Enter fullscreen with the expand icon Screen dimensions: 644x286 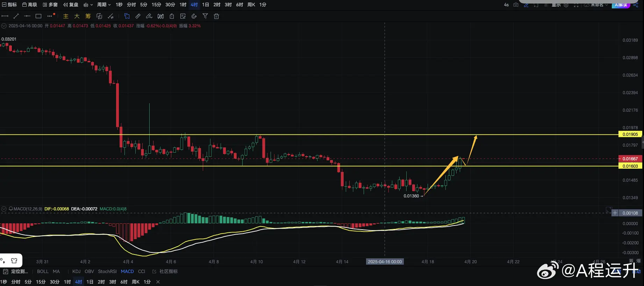click(576, 5)
